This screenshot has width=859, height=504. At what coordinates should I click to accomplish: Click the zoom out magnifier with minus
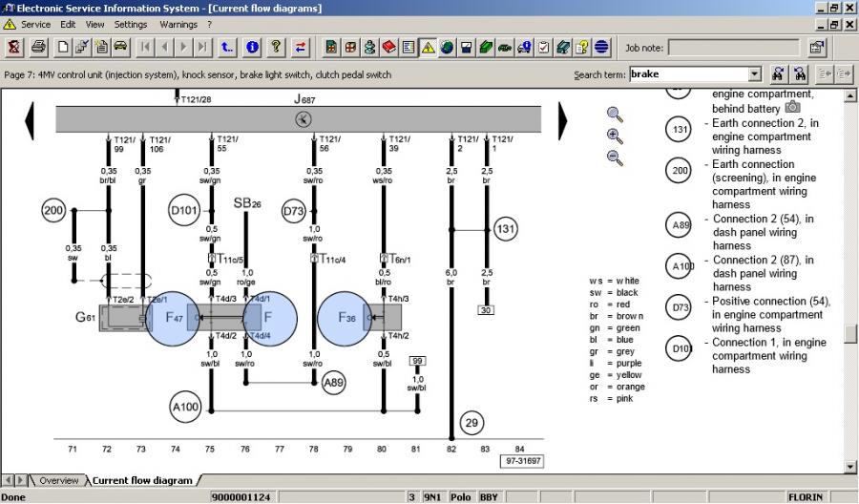click(615, 158)
